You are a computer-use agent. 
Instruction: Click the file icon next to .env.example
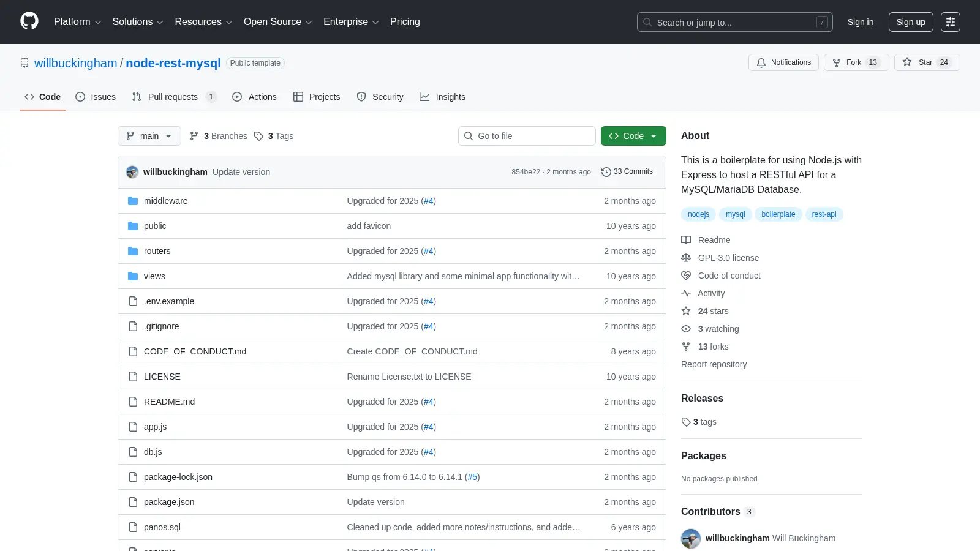click(133, 301)
